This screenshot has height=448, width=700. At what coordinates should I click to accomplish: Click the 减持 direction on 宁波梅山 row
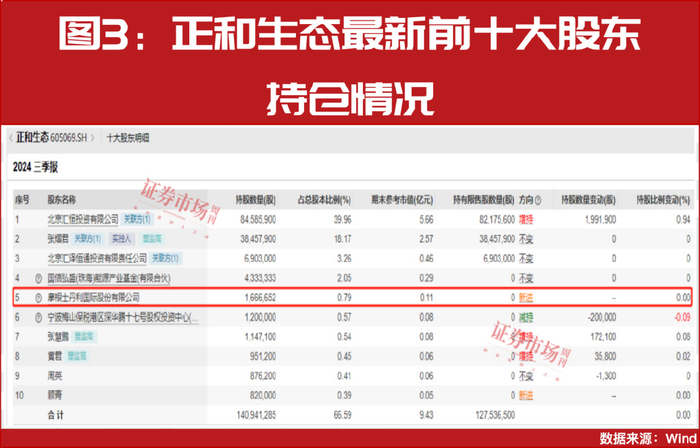526,318
